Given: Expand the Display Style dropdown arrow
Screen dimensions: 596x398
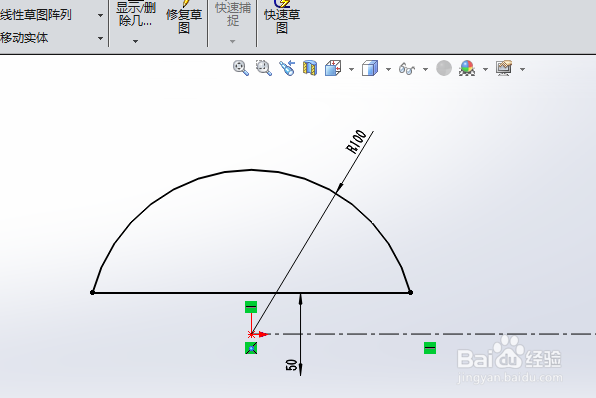Looking at the screenshot, I should (388, 69).
